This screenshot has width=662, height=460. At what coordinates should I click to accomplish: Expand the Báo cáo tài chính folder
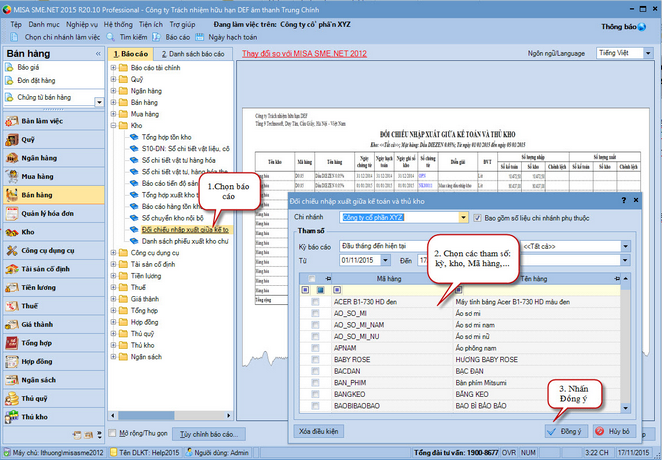113,68
